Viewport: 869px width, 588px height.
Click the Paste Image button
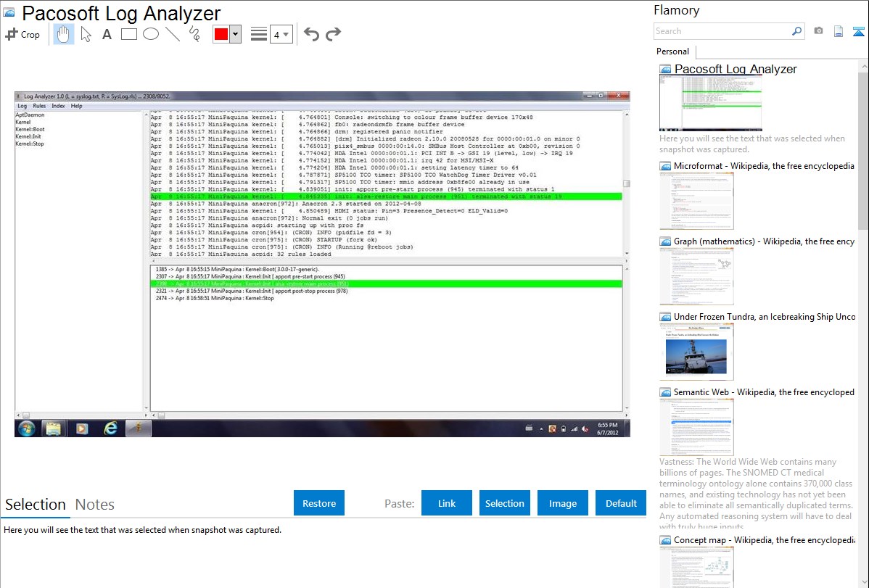click(x=562, y=503)
